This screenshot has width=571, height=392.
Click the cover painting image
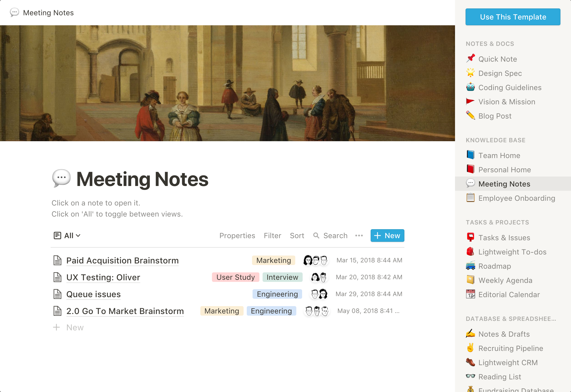point(227,83)
